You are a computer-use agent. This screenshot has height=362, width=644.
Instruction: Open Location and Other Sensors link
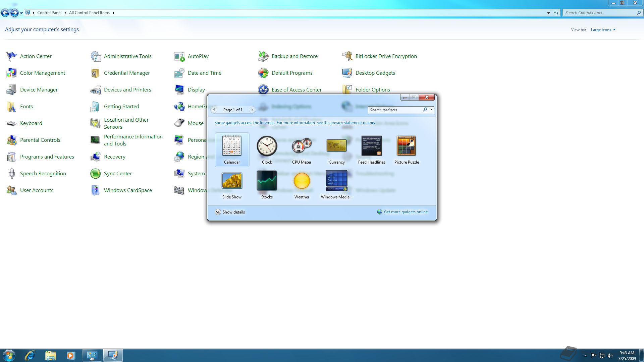(x=126, y=123)
